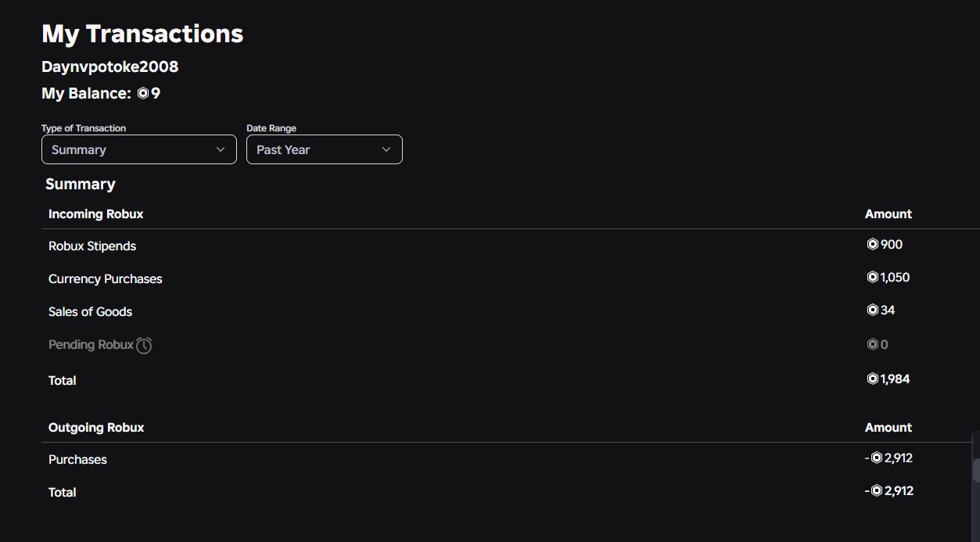Click the chevron arrow in Summary dropdown
Image resolution: width=980 pixels, height=542 pixels.
(x=221, y=149)
